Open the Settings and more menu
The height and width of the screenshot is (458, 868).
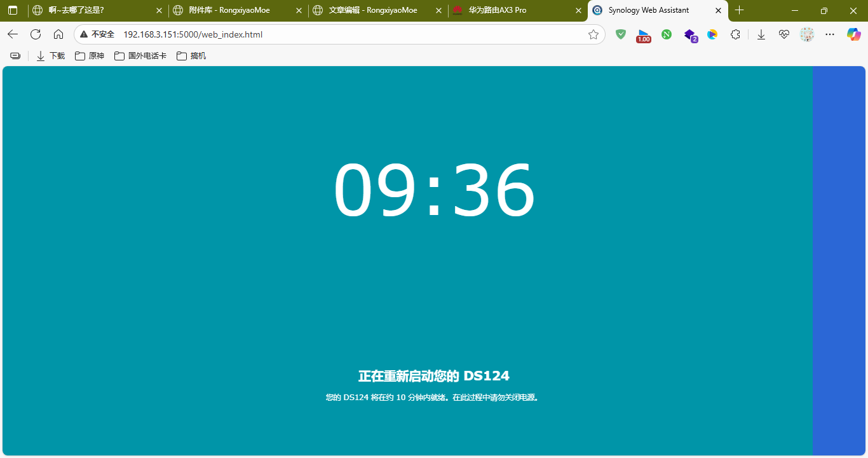830,34
